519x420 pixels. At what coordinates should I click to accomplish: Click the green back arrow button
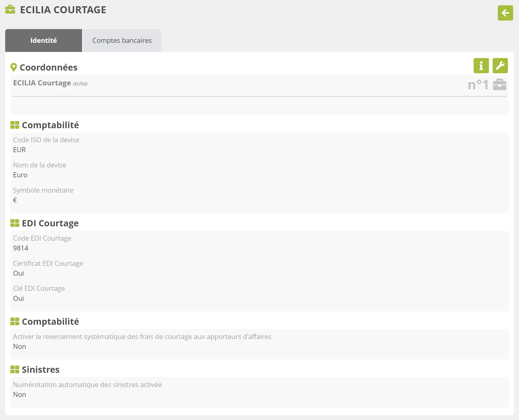505,13
